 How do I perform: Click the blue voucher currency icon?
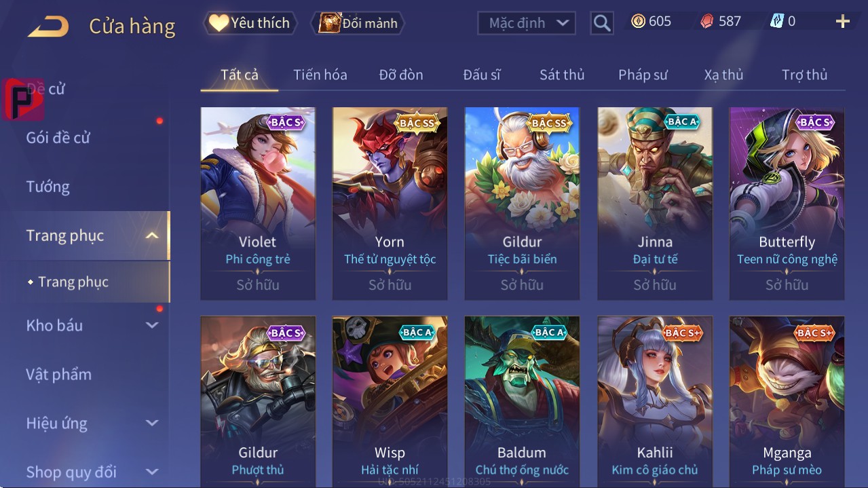(776, 21)
